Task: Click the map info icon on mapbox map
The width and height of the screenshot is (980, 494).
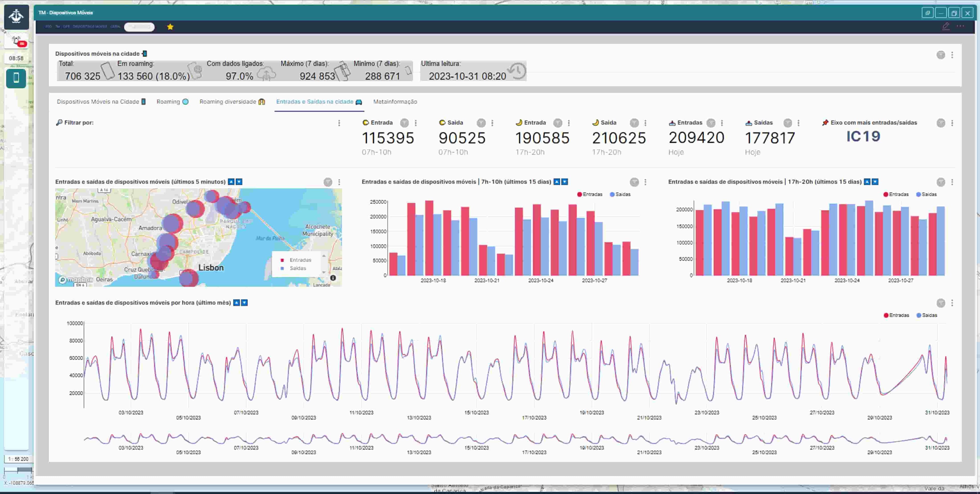Action: click(333, 278)
